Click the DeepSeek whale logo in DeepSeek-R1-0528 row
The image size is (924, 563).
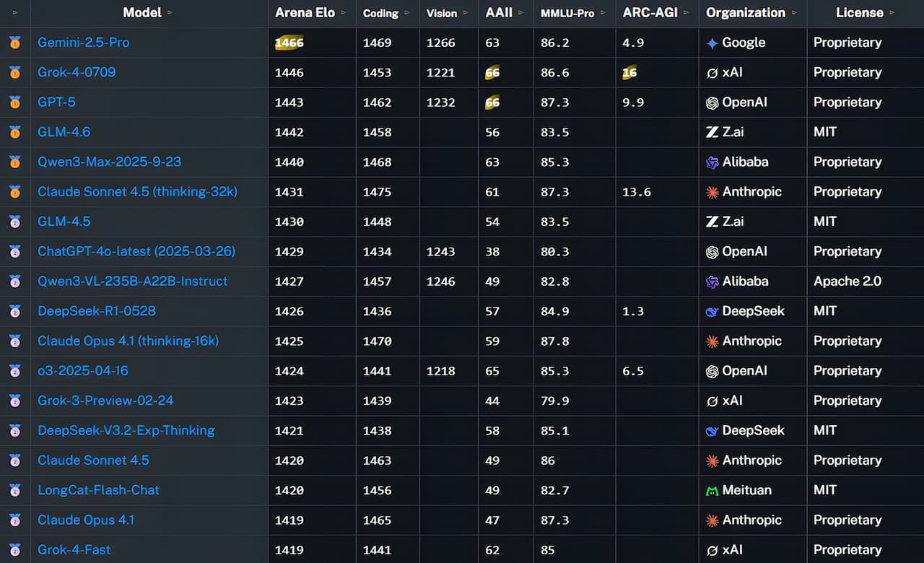pos(712,312)
